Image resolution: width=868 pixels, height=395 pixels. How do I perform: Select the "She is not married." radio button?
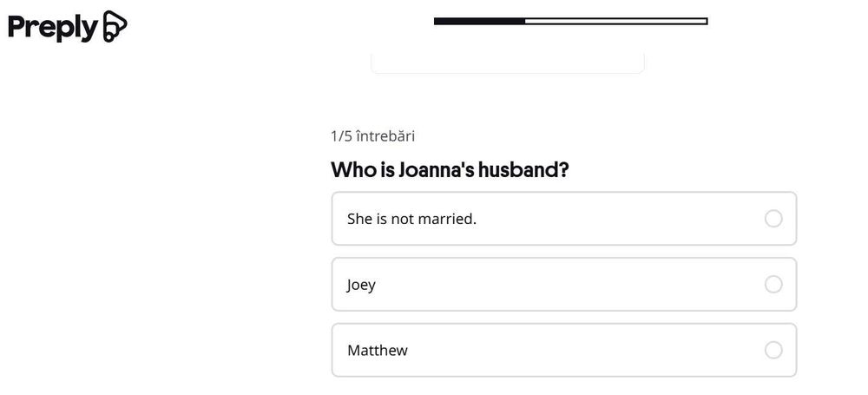click(773, 219)
